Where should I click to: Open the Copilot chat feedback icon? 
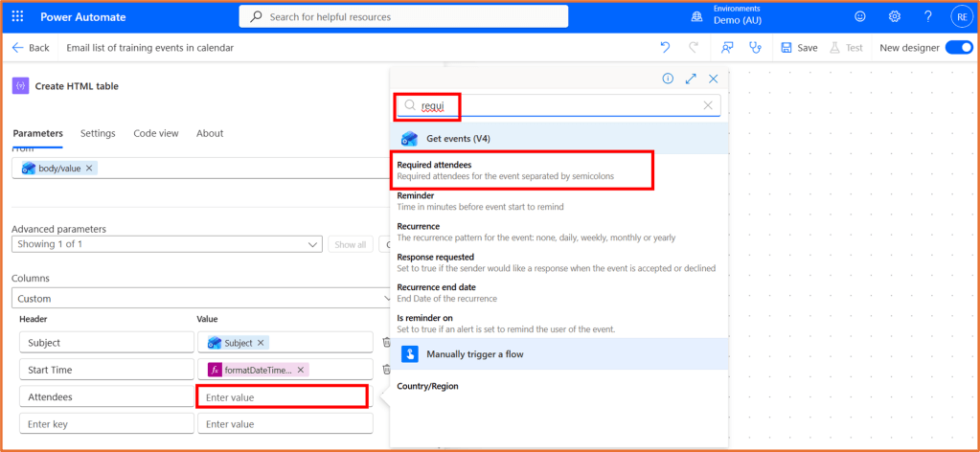coord(728,48)
